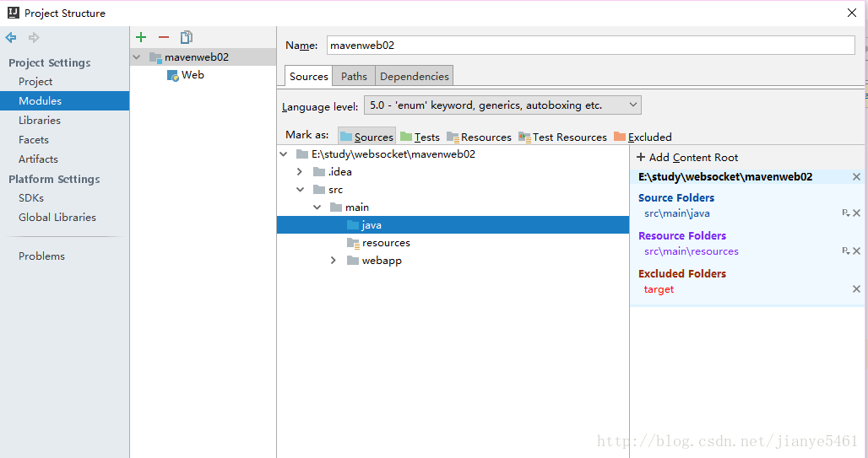The height and width of the screenshot is (458, 868).
Task: Open Libraries settings
Action: pos(40,120)
